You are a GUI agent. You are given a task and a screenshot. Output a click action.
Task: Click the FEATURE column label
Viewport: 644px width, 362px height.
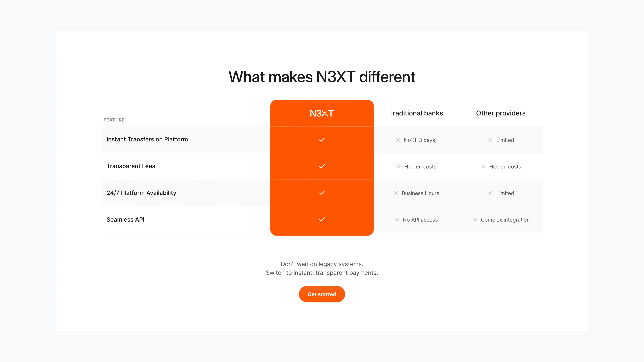pos(114,120)
